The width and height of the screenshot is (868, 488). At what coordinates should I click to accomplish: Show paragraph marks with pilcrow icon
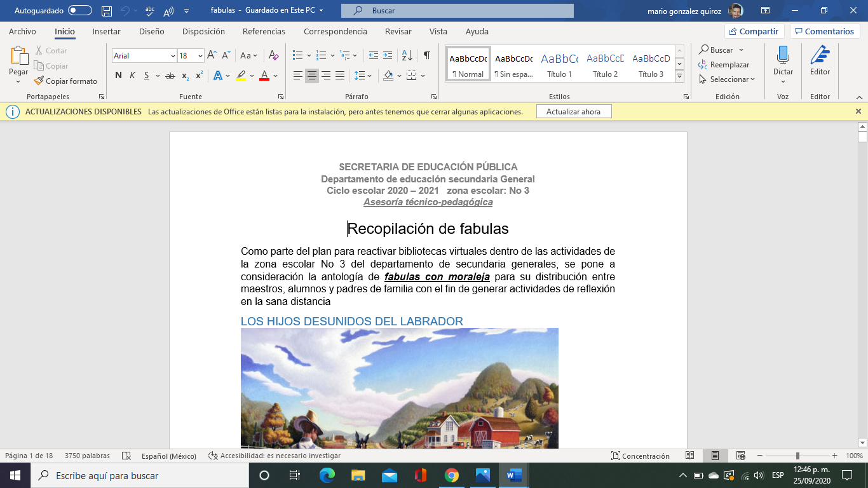[x=426, y=55]
